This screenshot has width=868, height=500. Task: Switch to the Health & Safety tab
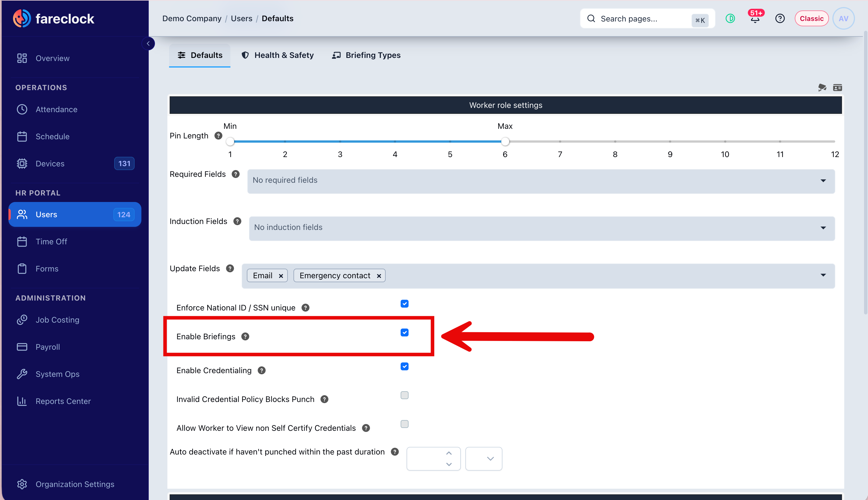click(x=278, y=55)
